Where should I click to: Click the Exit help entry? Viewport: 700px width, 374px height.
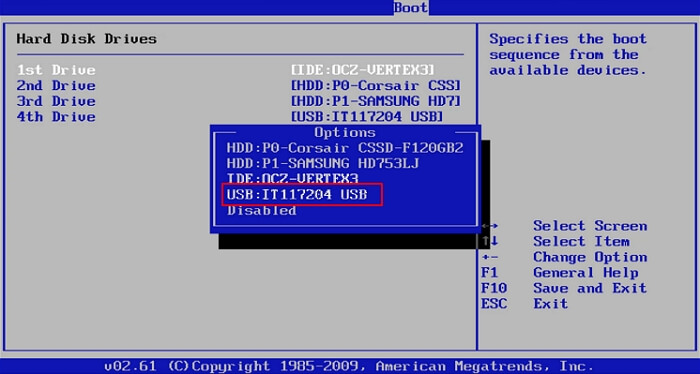(551, 304)
